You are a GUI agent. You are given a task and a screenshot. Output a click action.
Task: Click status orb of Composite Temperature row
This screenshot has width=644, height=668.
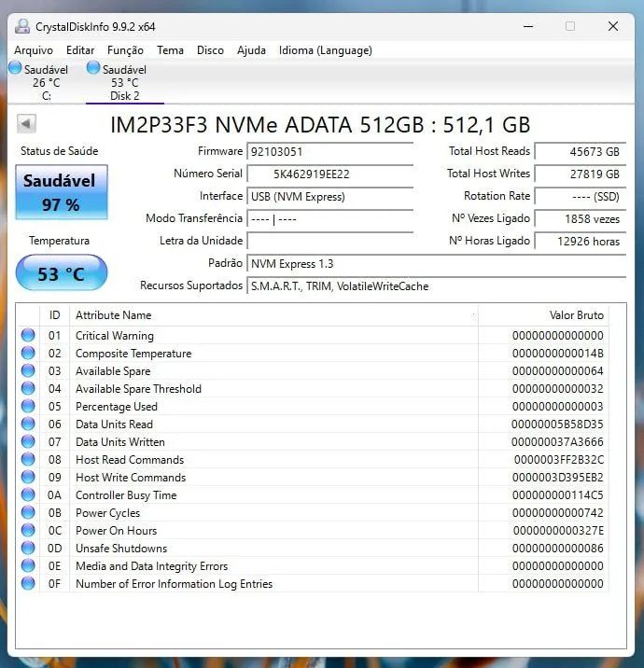coord(28,354)
